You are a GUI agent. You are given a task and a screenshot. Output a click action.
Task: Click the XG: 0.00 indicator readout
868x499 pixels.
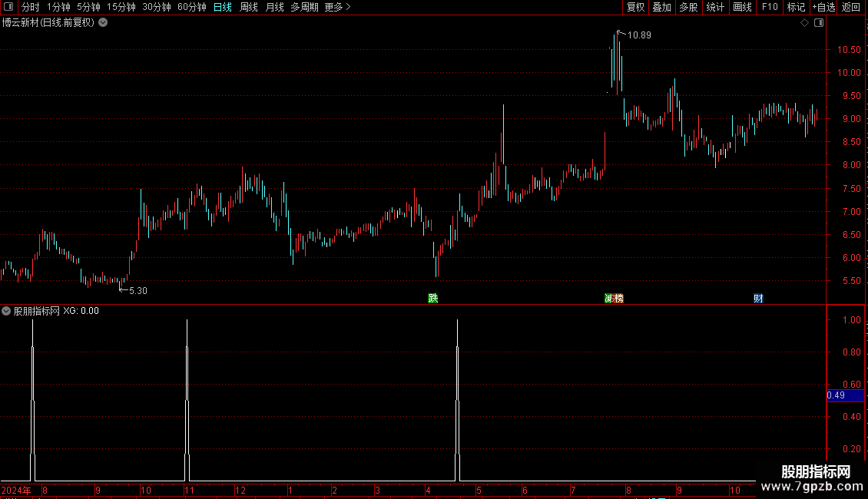[x=81, y=311]
